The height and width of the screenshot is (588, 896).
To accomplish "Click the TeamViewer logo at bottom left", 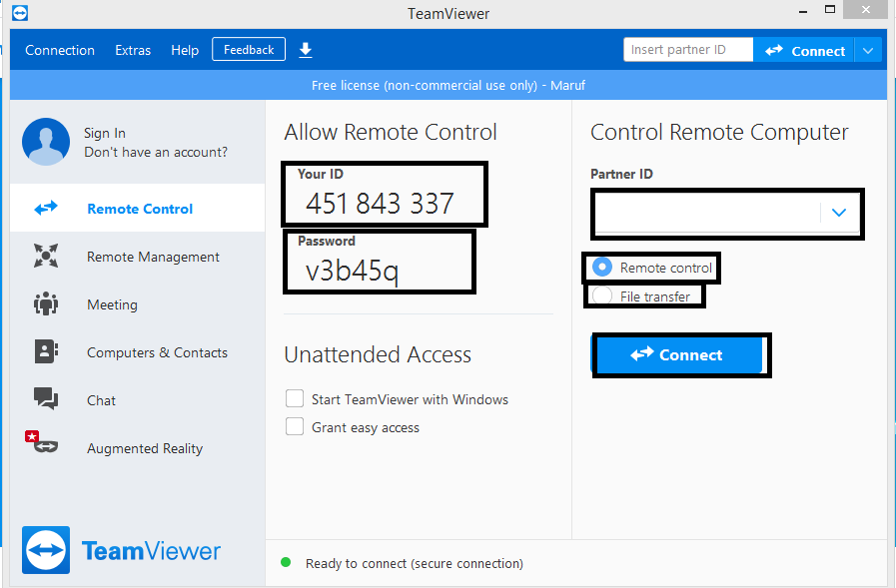I will [121, 550].
